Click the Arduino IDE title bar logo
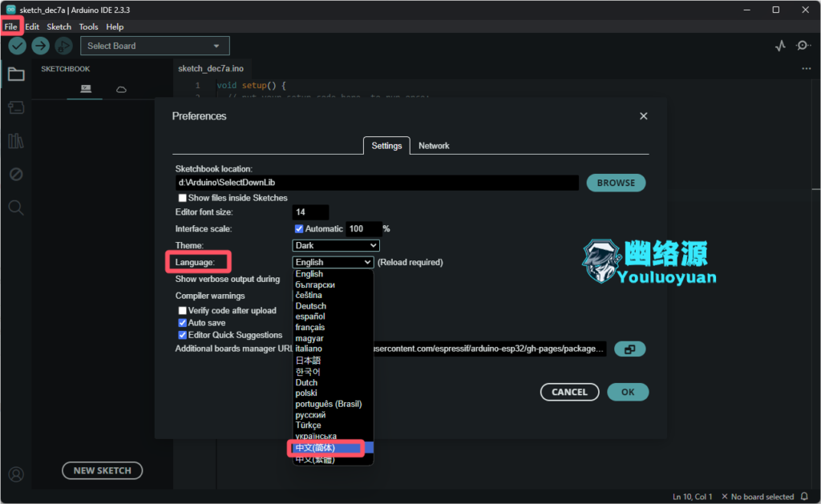Screen dimensions: 821x504 (x=10, y=10)
